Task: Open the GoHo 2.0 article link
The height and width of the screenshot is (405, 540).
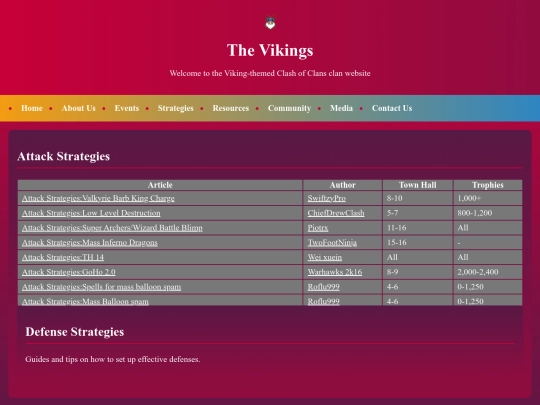Action: coord(69,272)
